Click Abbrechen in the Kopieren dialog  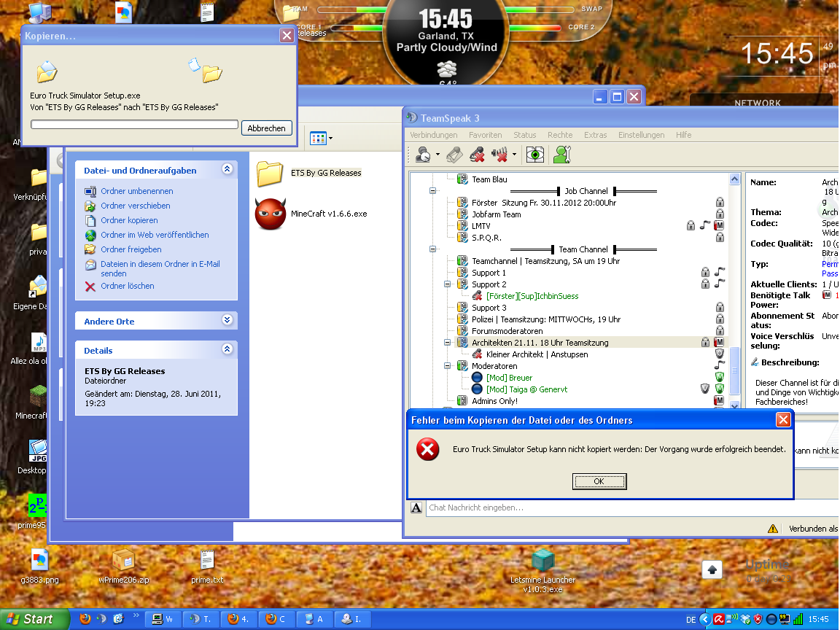tap(266, 128)
